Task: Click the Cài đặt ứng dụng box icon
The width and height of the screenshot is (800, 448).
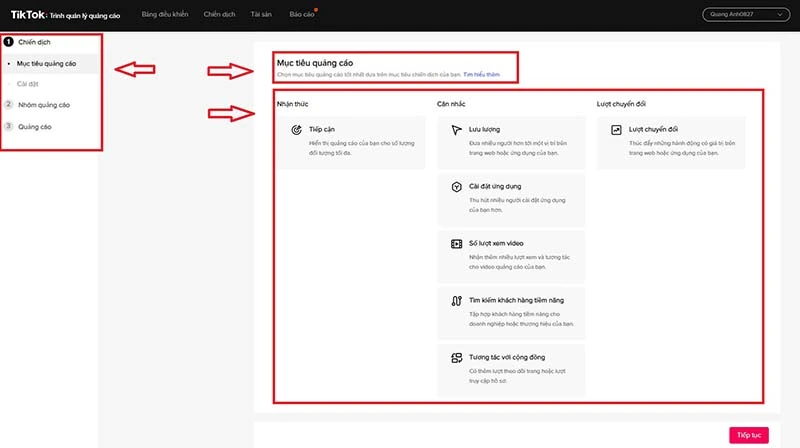Action: click(456, 186)
